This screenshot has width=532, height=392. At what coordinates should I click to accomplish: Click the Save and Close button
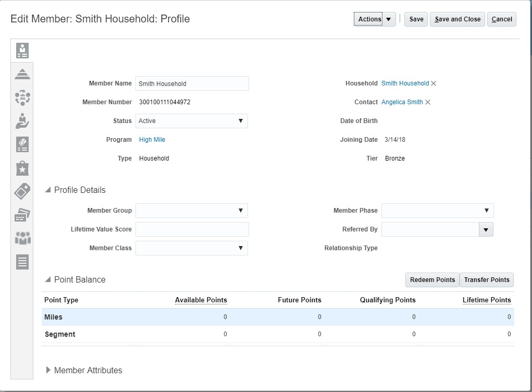[457, 19]
